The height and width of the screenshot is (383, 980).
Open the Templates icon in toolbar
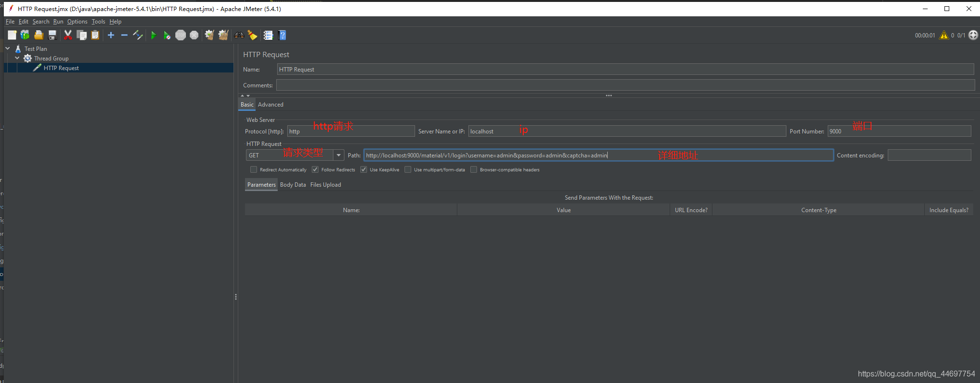click(x=25, y=35)
